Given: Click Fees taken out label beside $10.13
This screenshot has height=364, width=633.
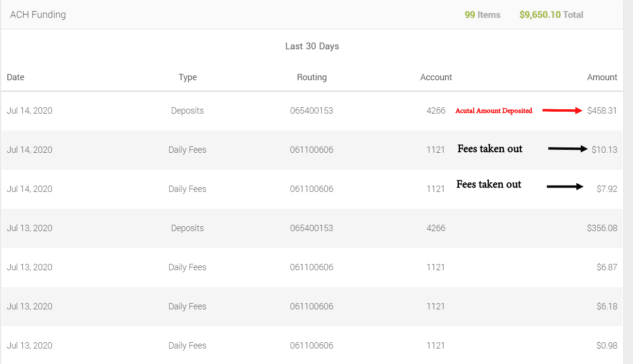Looking at the screenshot, I should 490,149.
